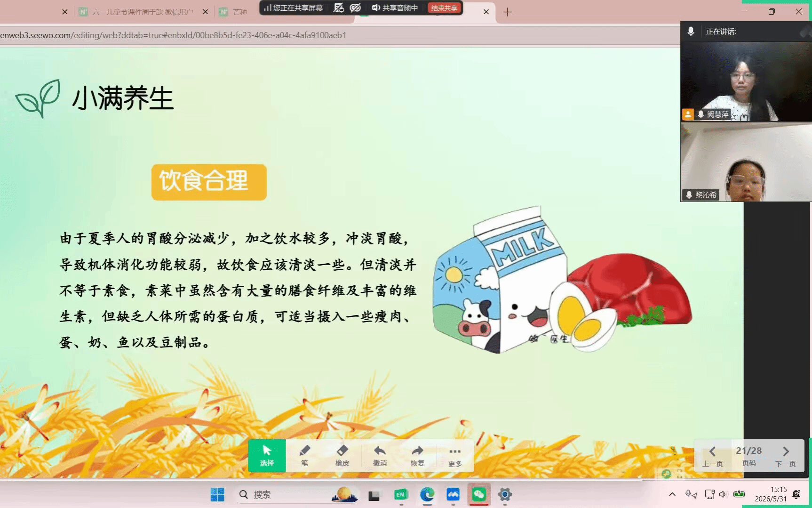Toggle the eye-slash hide icon in sharing bar
812x508 pixels.
coord(355,8)
